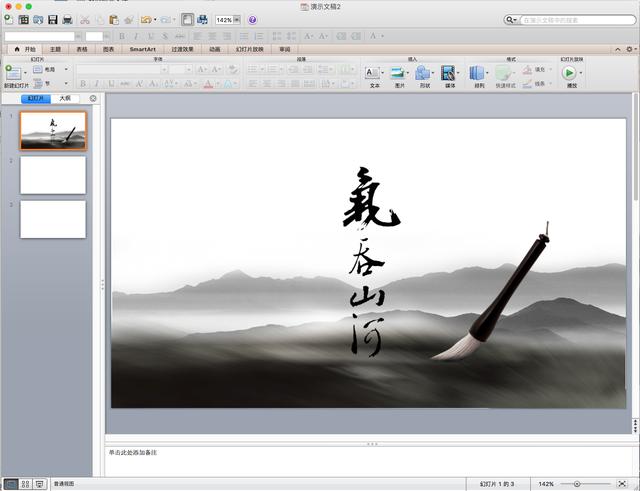Open the 开始 Home ribbon tab
The image size is (640, 491).
[25, 49]
